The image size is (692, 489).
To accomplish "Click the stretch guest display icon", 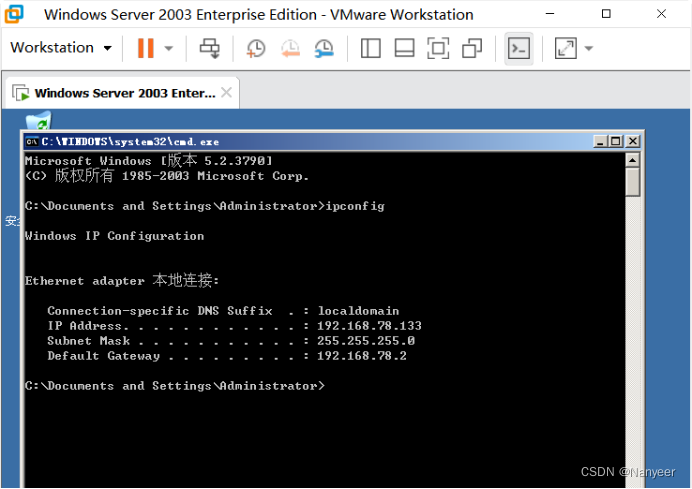I will [x=566, y=48].
